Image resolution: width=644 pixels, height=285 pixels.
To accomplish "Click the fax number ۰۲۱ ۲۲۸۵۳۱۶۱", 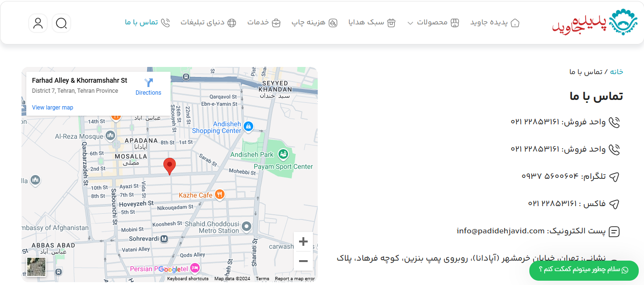I will [x=552, y=204].
